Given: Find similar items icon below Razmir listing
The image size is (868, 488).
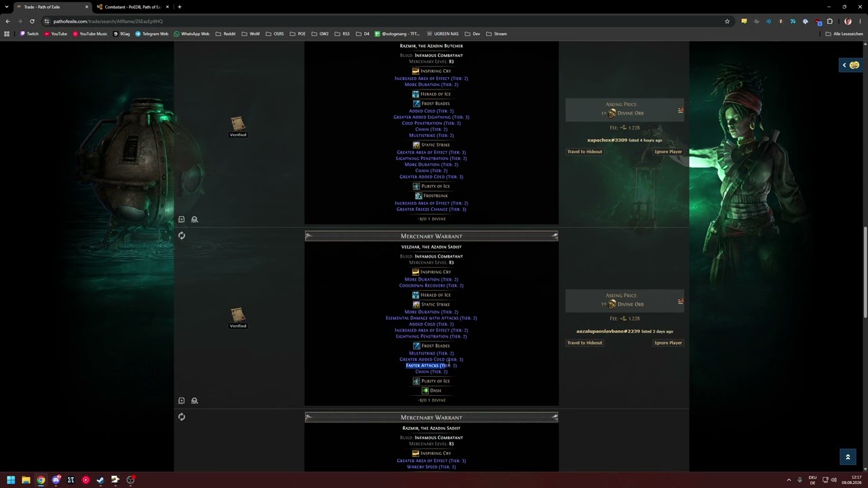Looking at the screenshot, I should click(195, 219).
